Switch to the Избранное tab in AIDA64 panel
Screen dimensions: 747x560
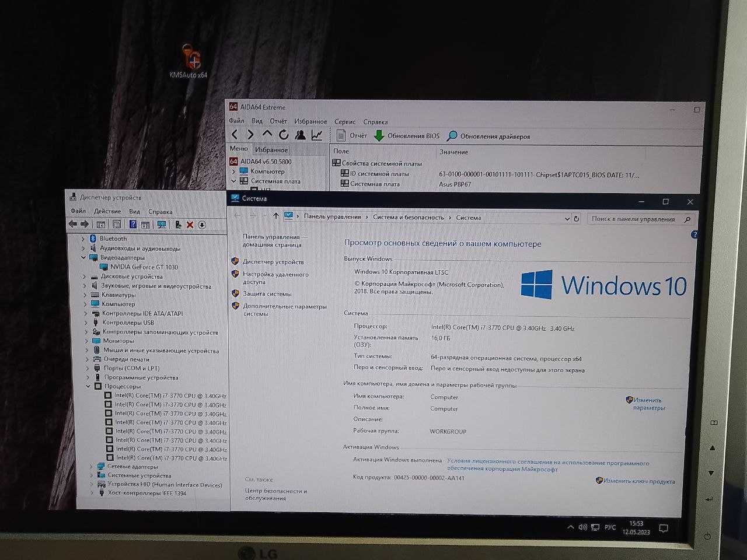[x=271, y=149]
